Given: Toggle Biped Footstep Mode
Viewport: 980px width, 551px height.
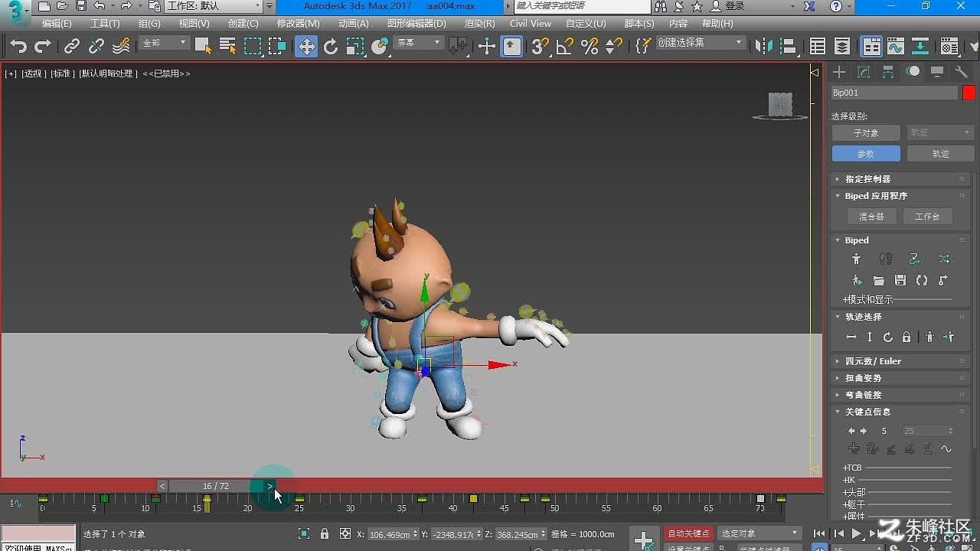Looking at the screenshot, I should pos(886,259).
